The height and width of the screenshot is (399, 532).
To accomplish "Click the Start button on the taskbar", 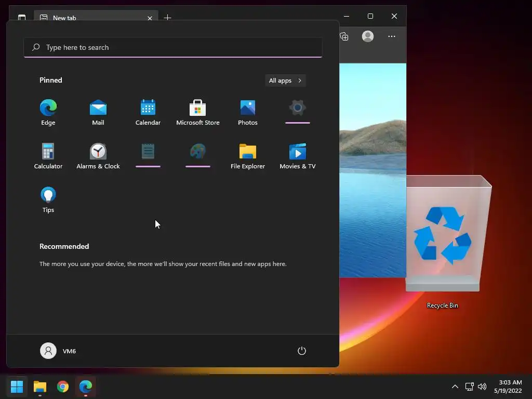I will point(17,387).
